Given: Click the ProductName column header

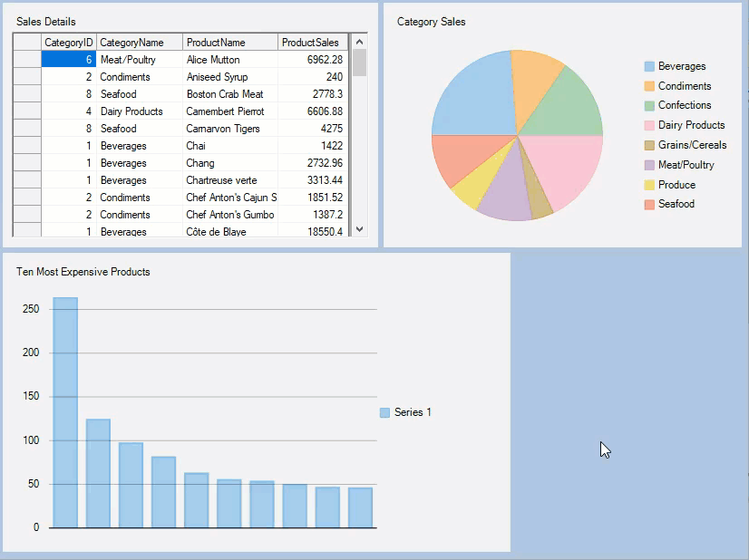Looking at the screenshot, I should point(229,43).
